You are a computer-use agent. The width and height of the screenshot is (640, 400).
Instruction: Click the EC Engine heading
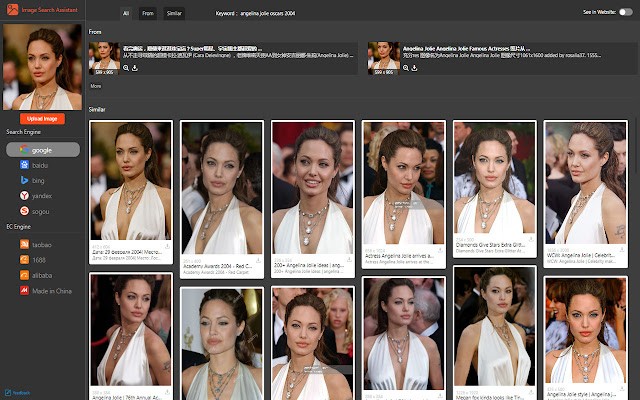pos(18,227)
